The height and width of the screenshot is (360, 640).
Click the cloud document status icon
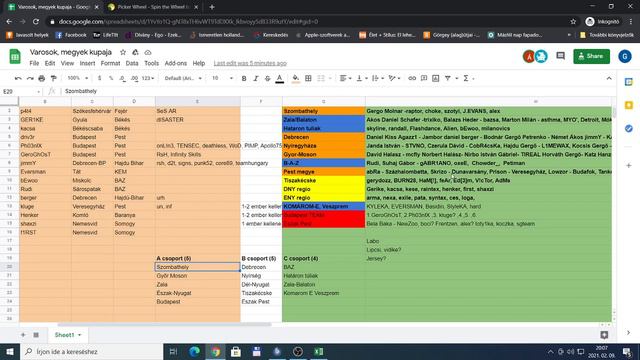click(x=148, y=52)
